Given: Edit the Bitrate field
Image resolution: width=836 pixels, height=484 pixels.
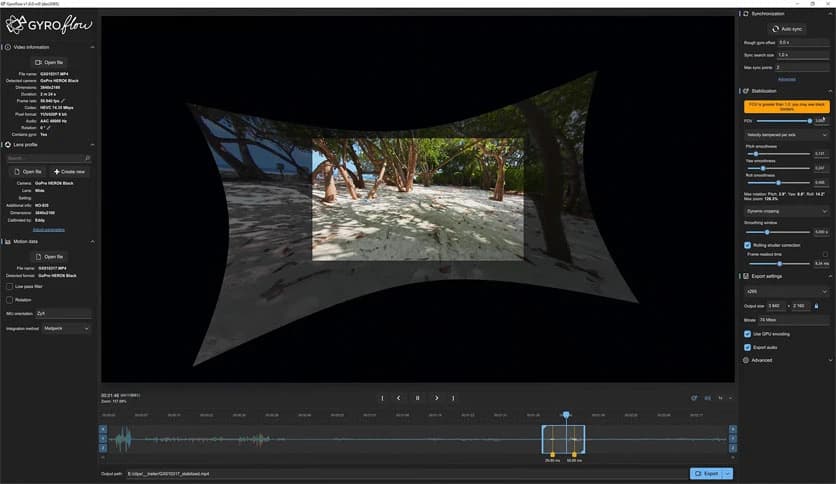Looking at the screenshot, I should tap(794, 320).
